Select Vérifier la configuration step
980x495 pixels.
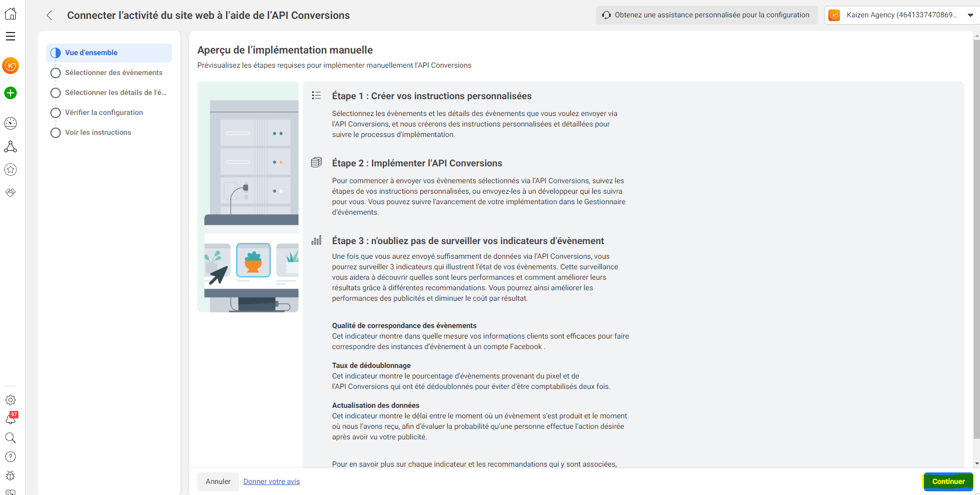[x=109, y=113]
